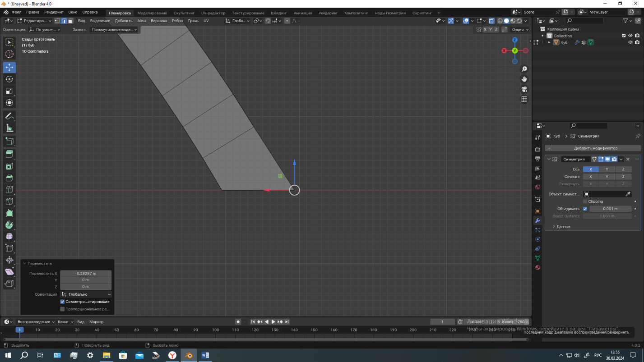644x362 pixels.
Task: Select the Scale tool
Action: (9, 91)
